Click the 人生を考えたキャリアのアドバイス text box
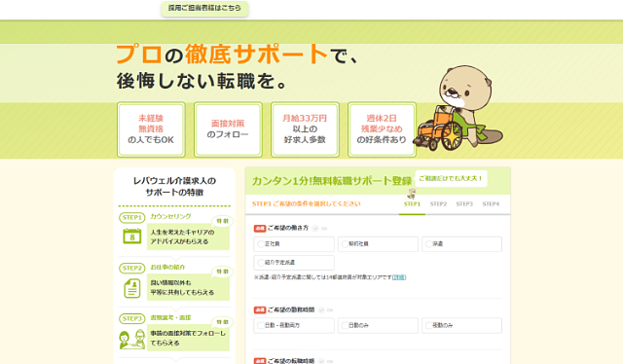 coord(188,237)
